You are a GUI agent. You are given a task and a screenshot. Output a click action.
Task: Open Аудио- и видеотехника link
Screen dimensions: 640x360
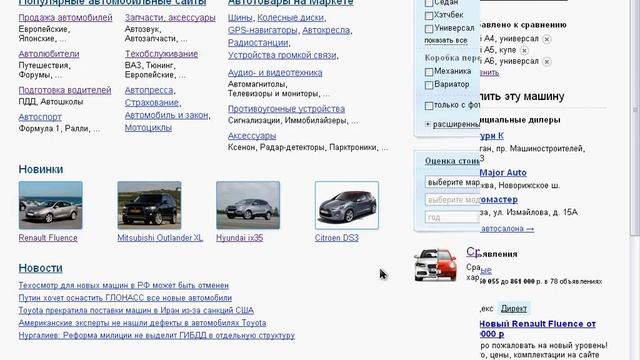point(275,73)
